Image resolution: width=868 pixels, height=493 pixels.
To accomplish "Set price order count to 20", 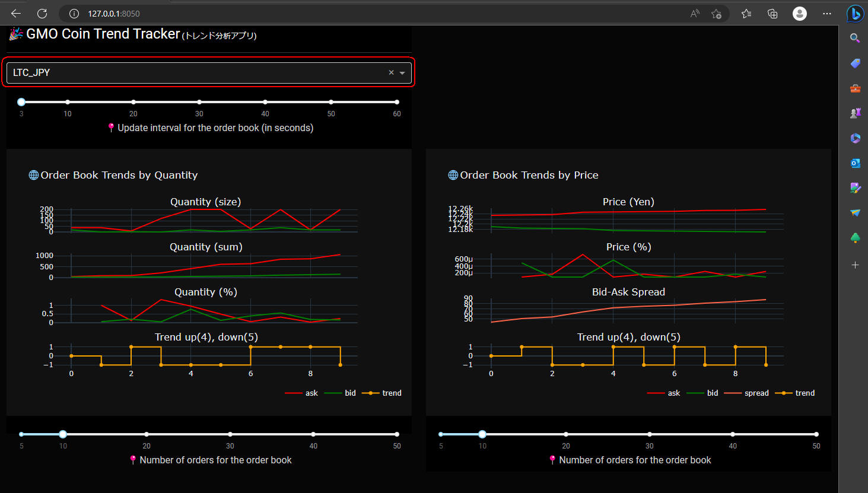I will tap(566, 434).
